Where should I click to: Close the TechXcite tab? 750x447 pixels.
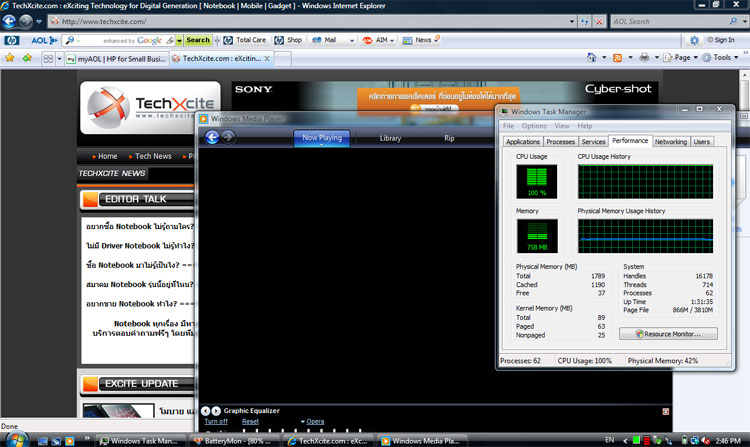tap(267, 58)
